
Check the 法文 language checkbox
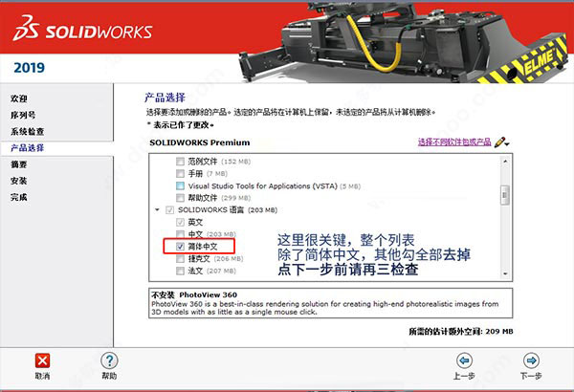[180, 271]
